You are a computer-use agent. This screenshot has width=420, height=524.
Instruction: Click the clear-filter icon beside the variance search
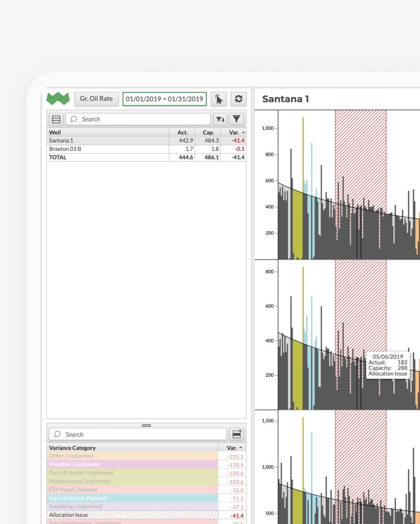click(x=236, y=434)
